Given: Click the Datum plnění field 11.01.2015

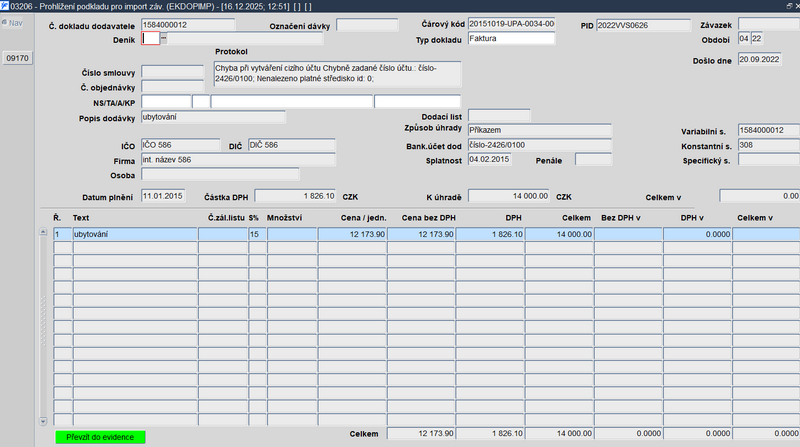Looking at the screenshot, I should (x=163, y=196).
